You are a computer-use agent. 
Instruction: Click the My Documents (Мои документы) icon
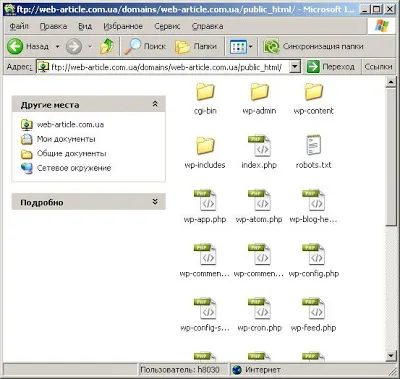click(27, 139)
